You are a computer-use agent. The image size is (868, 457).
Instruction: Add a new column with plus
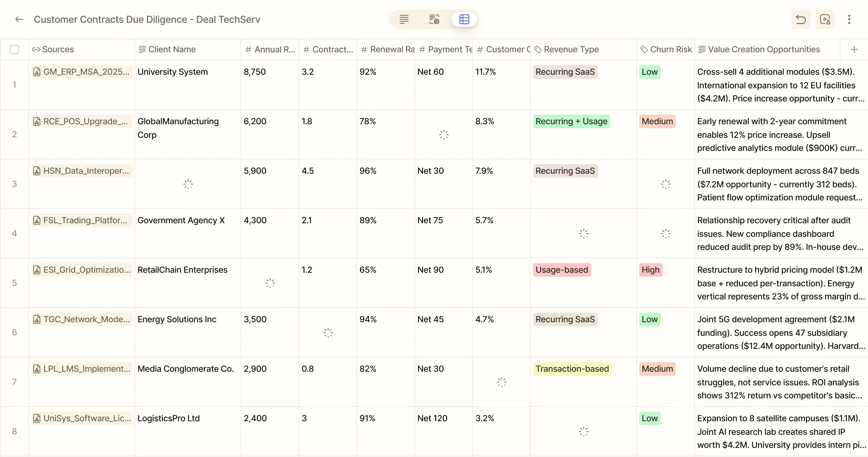(x=854, y=50)
